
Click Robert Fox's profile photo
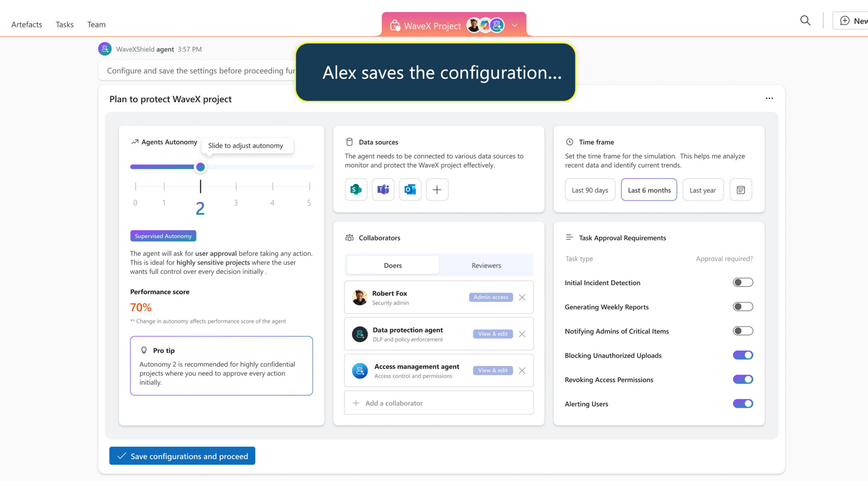[360, 297]
